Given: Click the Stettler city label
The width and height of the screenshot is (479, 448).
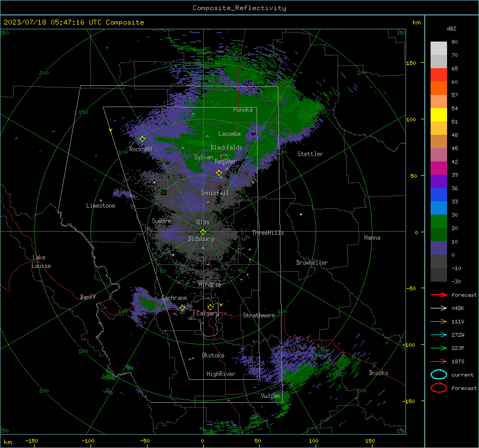Looking at the screenshot, I should point(310,154).
